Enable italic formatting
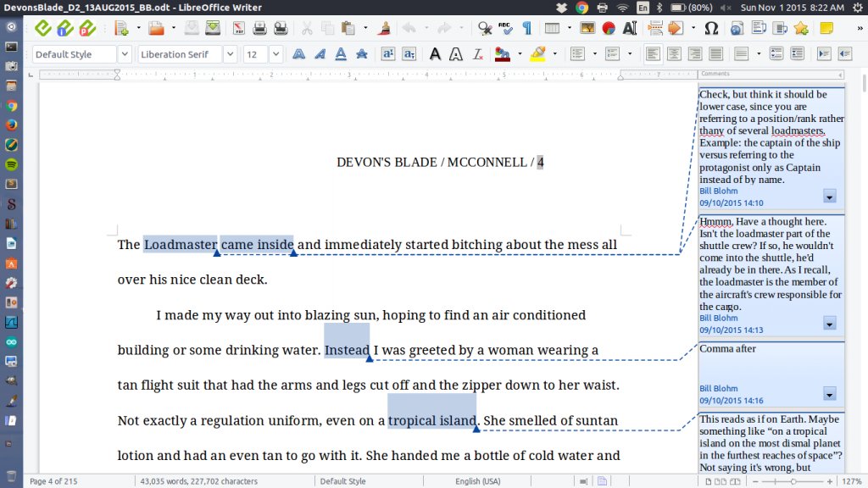Screen dimensions: 868x488 coord(320,53)
